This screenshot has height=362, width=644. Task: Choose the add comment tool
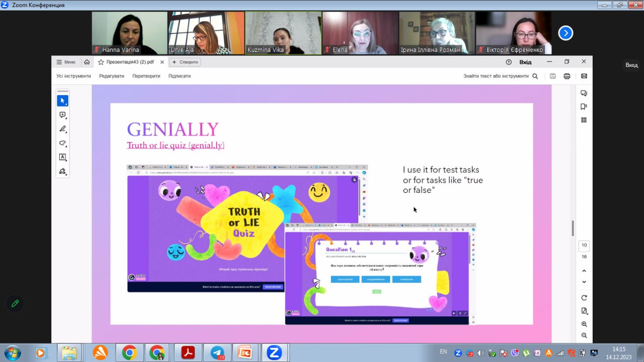62,115
